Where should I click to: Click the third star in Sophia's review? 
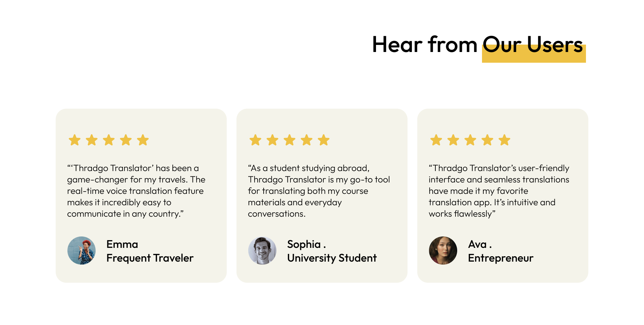289,140
